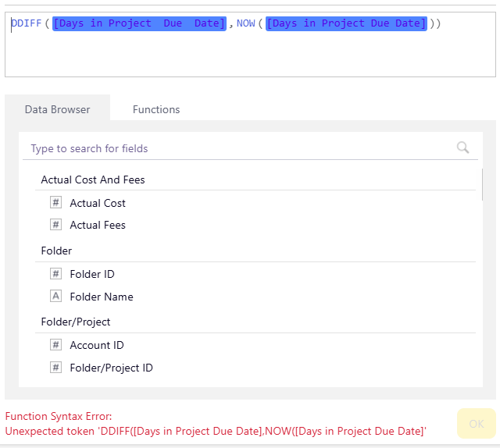The height and width of the screenshot is (448, 500).
Task: Click the number icon beside Folder ID
Action: click(x=55, y=274)
